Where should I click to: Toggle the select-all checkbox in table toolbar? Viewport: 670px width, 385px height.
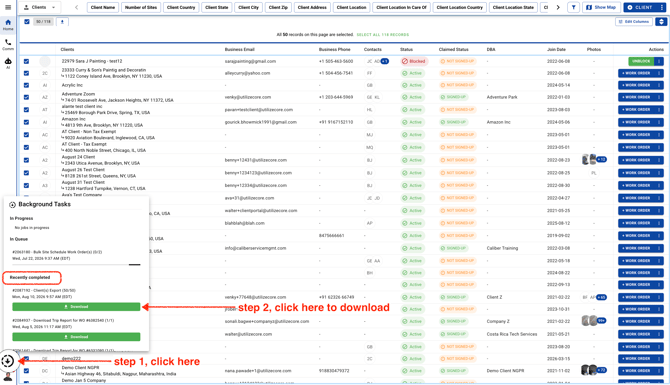[x=27, y=22]
